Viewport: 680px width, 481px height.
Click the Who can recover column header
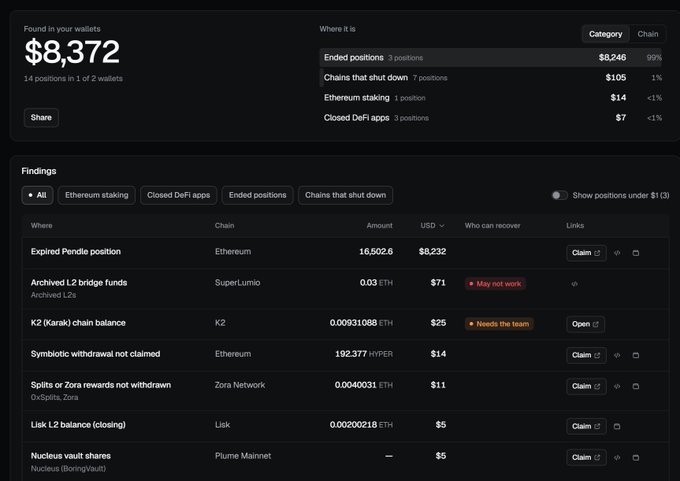coord(492,226)
